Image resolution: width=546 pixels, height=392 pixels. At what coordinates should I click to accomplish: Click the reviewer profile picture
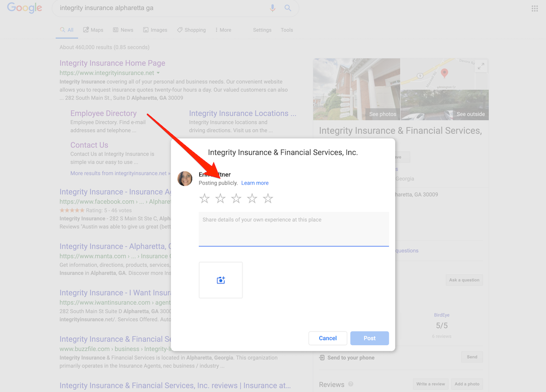tap(185, 178)
